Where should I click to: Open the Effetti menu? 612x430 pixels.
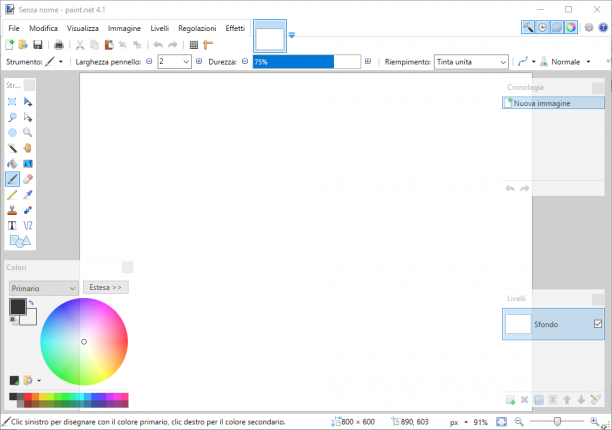click(235, 28)
